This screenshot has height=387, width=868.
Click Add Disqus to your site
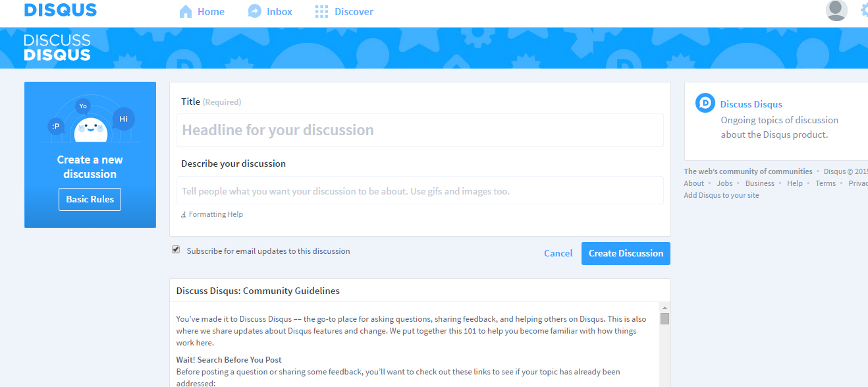pos(721,195)
